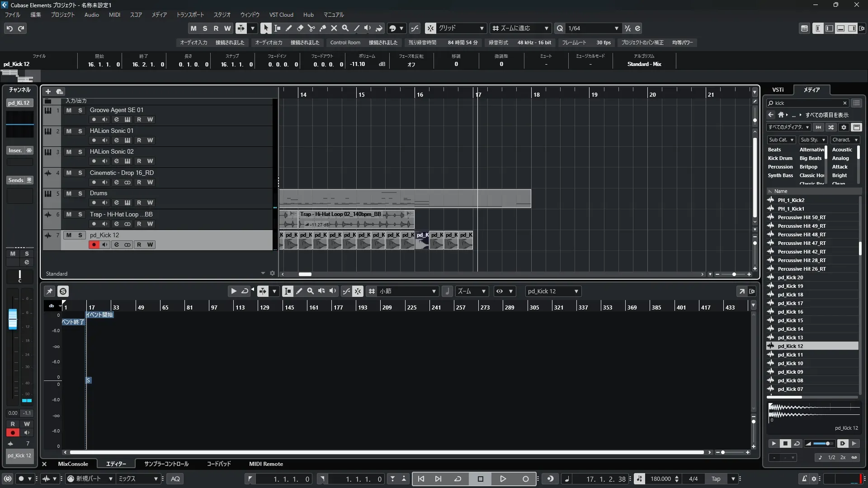The width and height of the screenshot is (868, 488).
Task: Select the Mute tool in toolbar
Action: [x=334, y=28]
